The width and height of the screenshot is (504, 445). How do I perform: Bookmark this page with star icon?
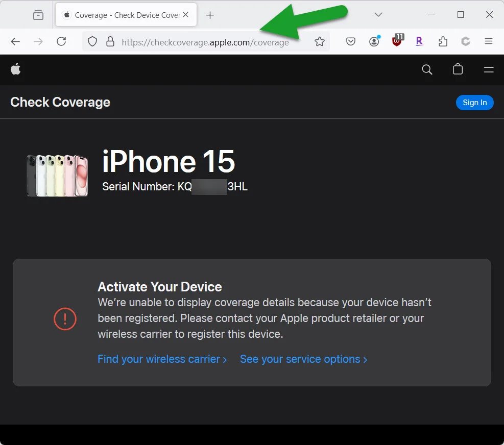coord(320,42)
